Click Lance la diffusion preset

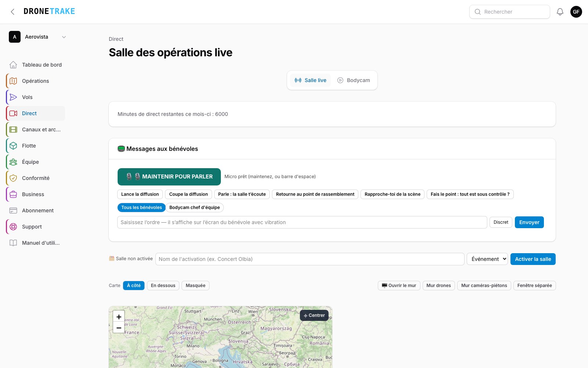[140, 194]
